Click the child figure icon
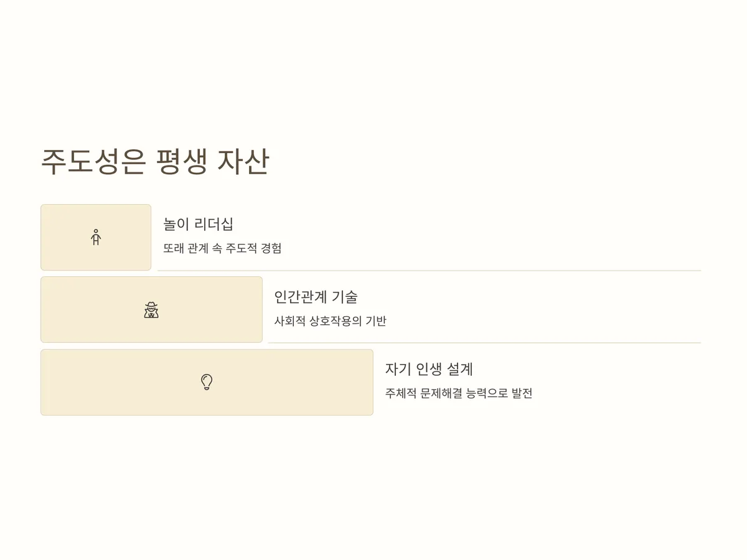 (96, 237)
